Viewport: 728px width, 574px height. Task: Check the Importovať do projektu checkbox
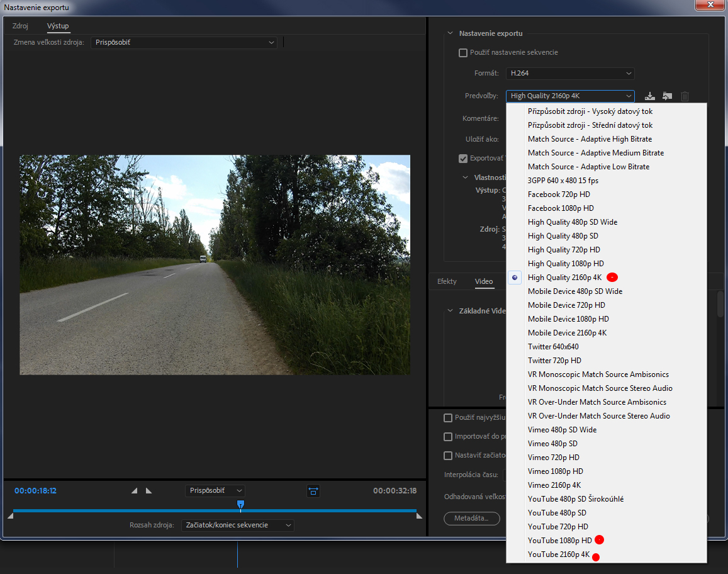pyautogui.click(x=448, y=437)
